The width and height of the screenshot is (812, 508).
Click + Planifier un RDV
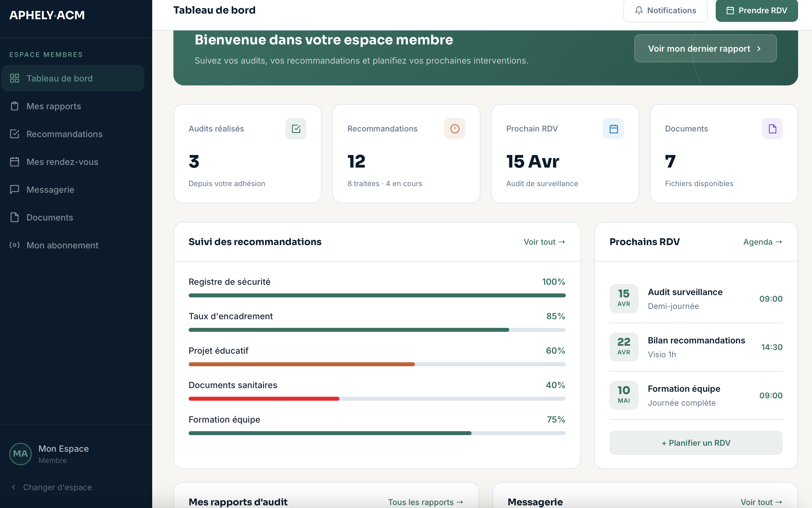pos(696,442)
